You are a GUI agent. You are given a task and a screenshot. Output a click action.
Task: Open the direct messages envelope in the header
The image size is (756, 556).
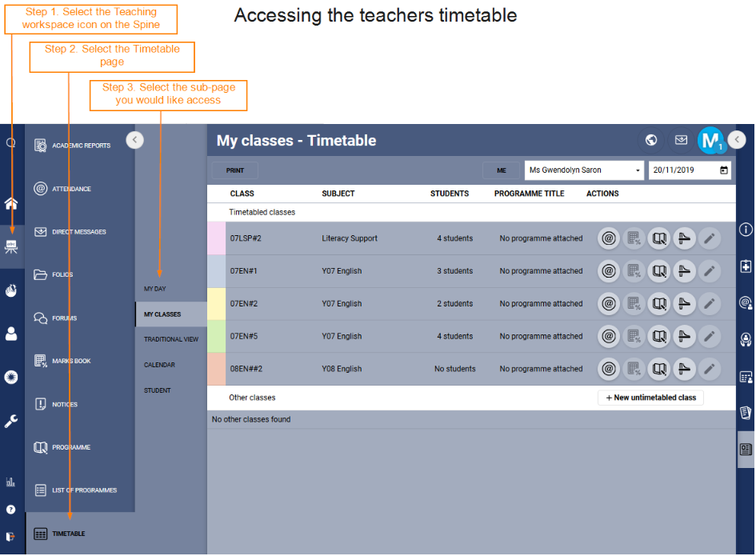pyautogui.click(x=681, y=140)
